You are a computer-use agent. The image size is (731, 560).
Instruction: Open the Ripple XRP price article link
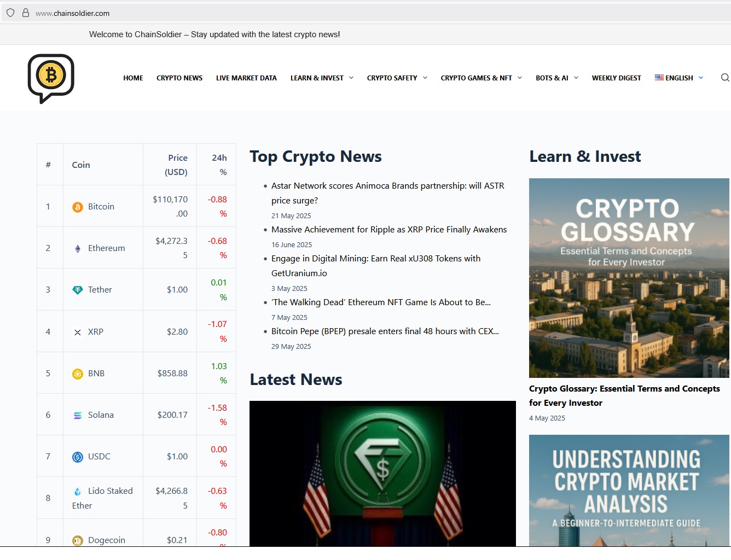pyautogui.click(x=389, y=229)
